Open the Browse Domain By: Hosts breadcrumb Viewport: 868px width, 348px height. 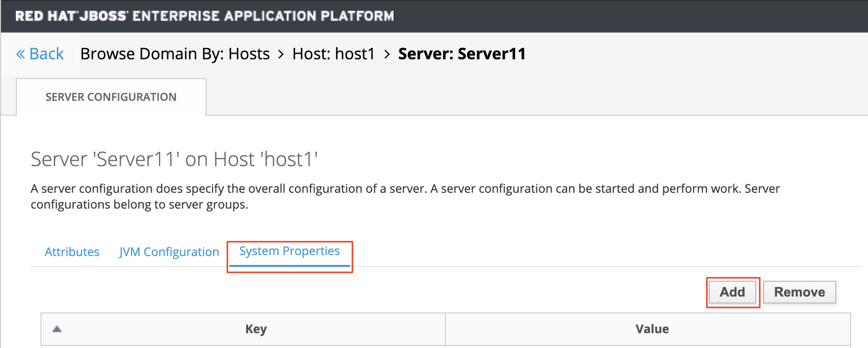pyautogui.click(x=175, y=54)
